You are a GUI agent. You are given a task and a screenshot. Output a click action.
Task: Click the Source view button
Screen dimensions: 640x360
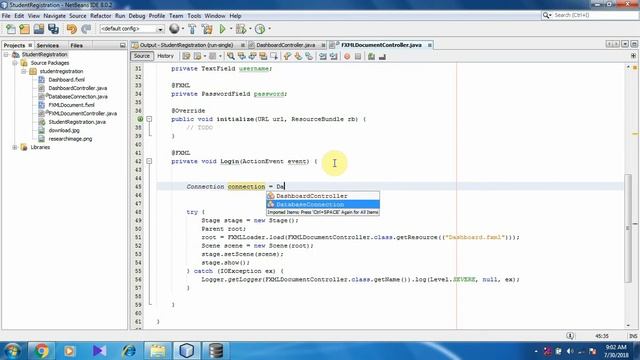[x=142, y=56]
